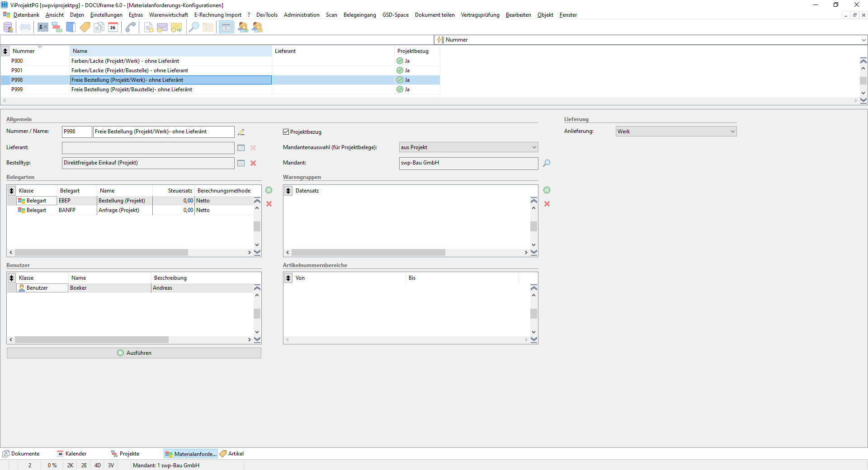Click the users with arrow toolbar icon

(243, 28)
